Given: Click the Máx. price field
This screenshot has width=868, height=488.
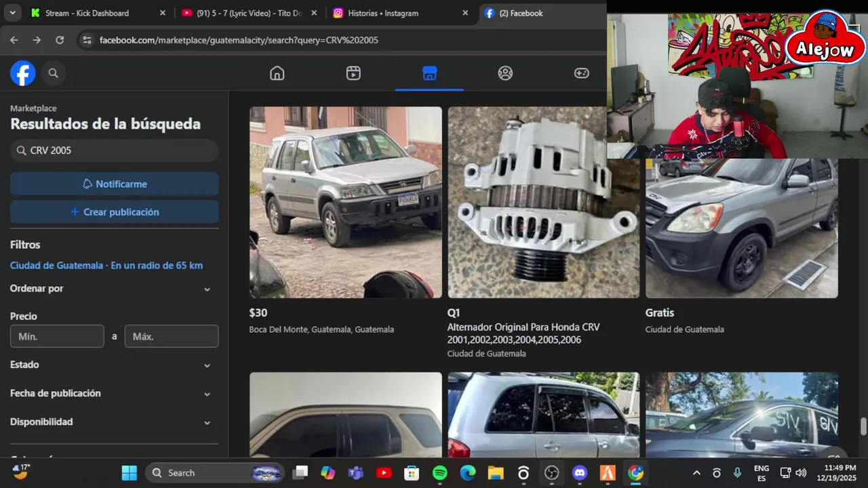Looking at the screenshot, I should [172, 336].
